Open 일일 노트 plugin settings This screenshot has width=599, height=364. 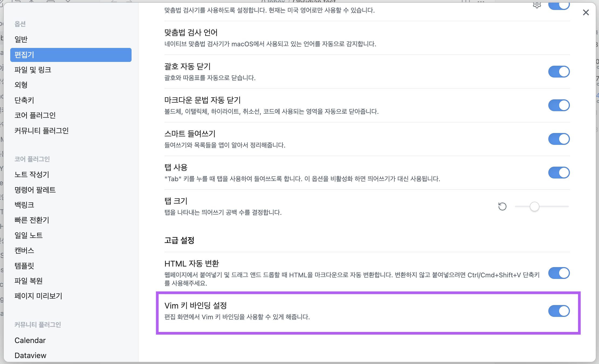(x=29, y=235)
